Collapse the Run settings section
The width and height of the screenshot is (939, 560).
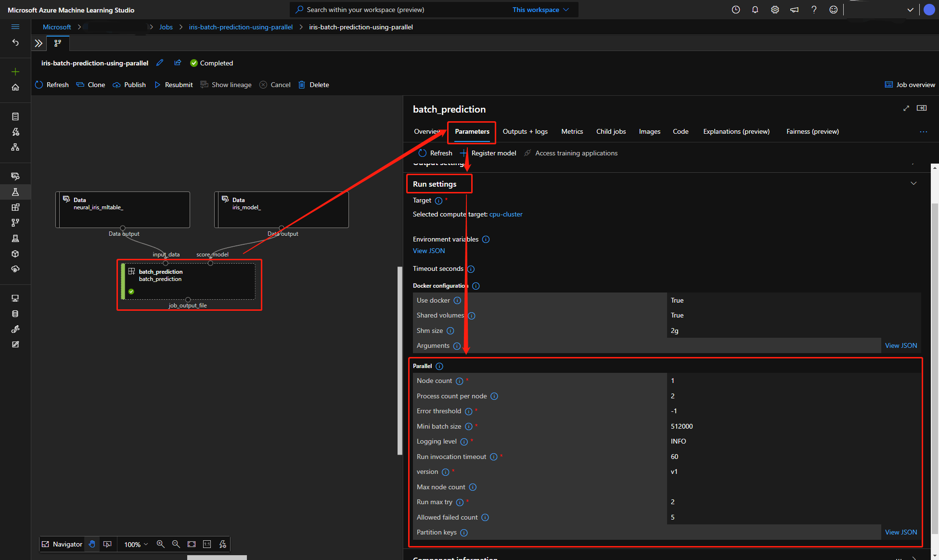click(913, 184)
